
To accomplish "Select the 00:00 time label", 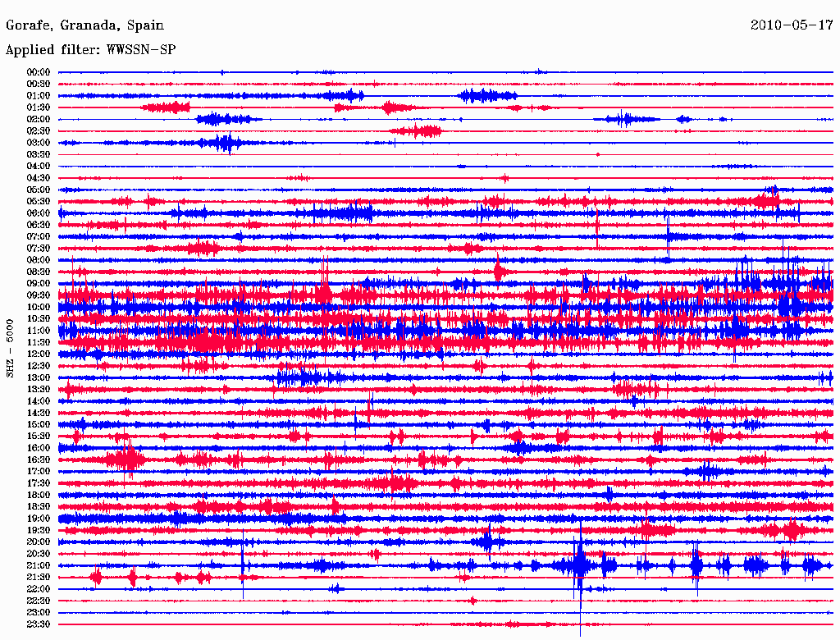I will [38, 72].
